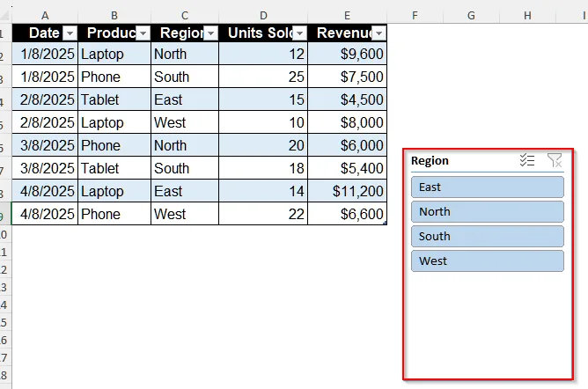Select East in the Region slicer
The height and width of the screenshot is (389, 588).
[x=488, y=187]
